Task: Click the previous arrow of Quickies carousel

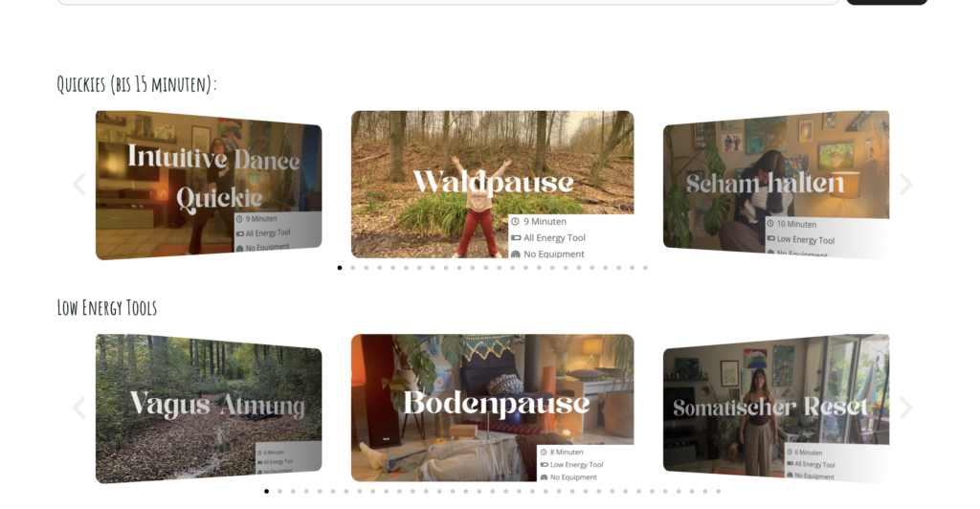Action: tap(79, 185)
